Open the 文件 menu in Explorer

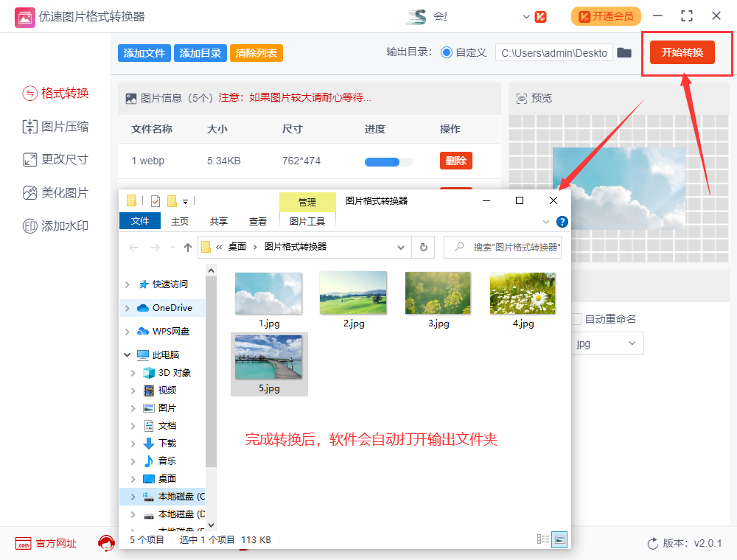coord(140,220)
